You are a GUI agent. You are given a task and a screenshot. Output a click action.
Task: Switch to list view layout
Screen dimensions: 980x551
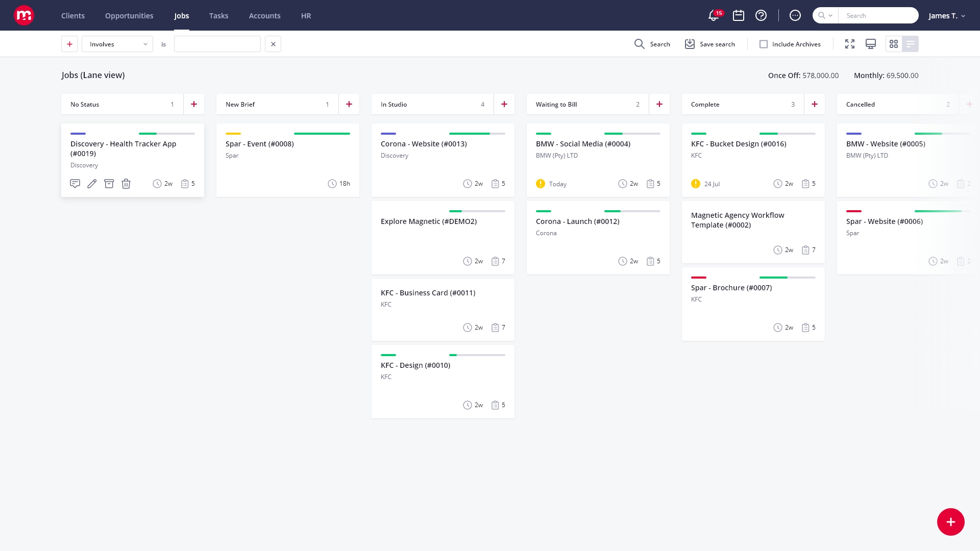pos(911,44)
